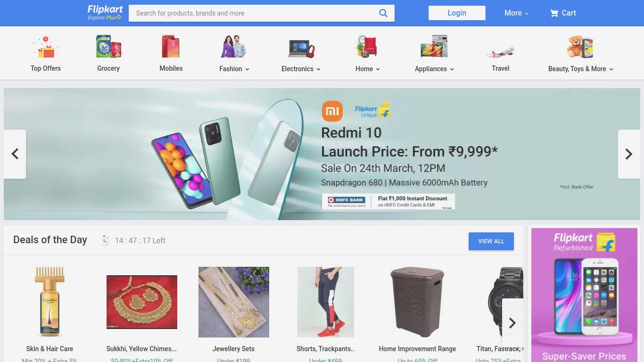Open the Mobiles category icon

(171, 46)
